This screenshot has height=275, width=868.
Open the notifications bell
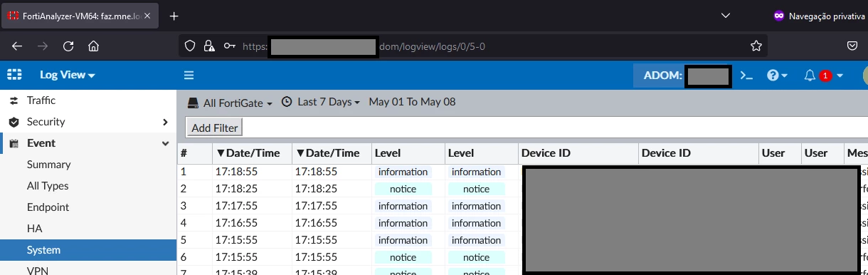(810, 75)
